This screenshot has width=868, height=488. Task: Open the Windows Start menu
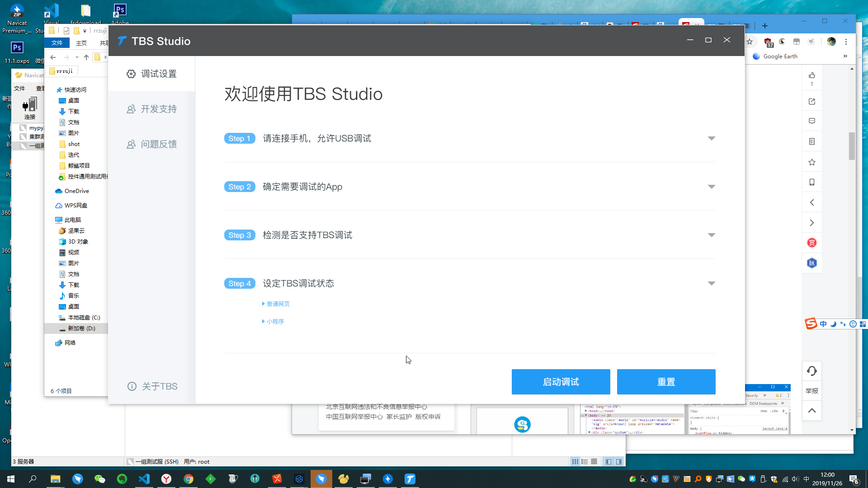[x=11, y=479]
